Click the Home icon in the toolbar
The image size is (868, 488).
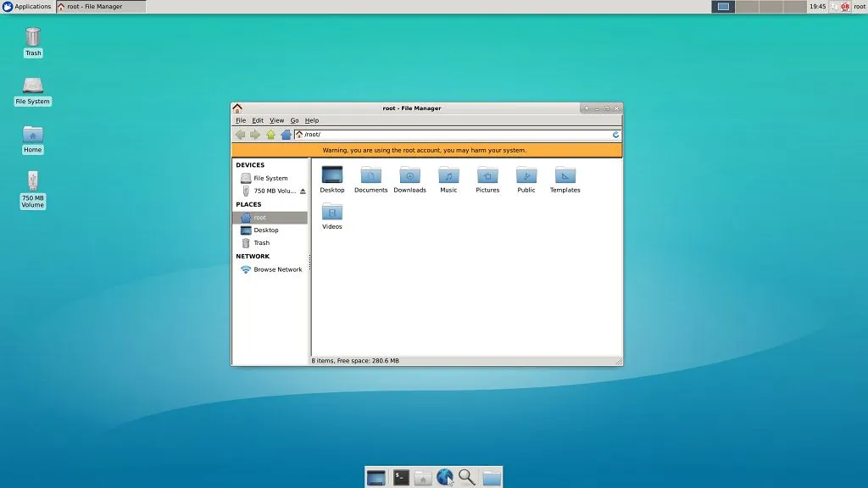click(286, 135)
